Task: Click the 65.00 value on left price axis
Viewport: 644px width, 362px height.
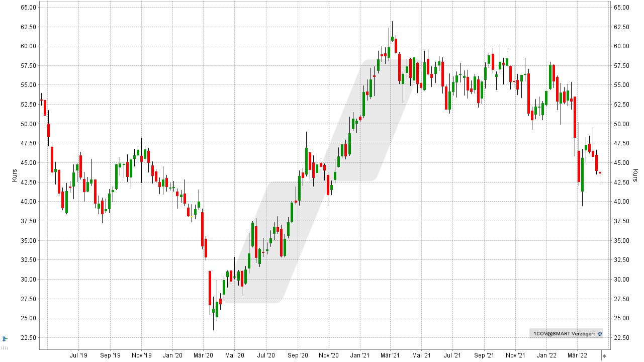Action: click(x=29, y=8)
